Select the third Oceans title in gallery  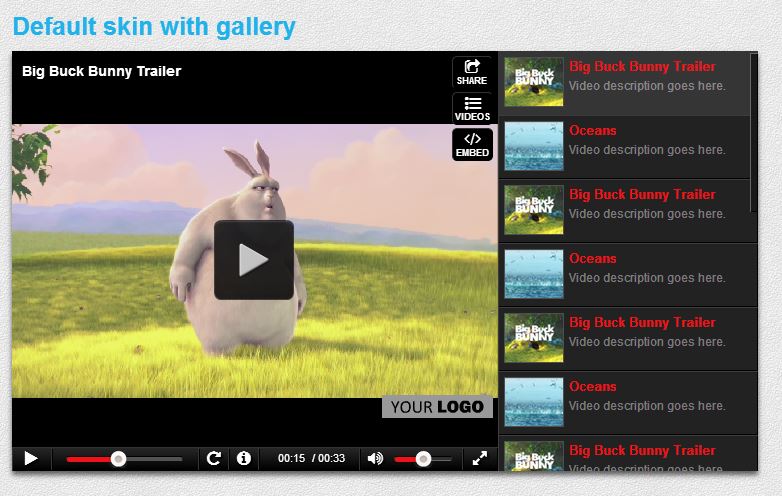point(592,386)
